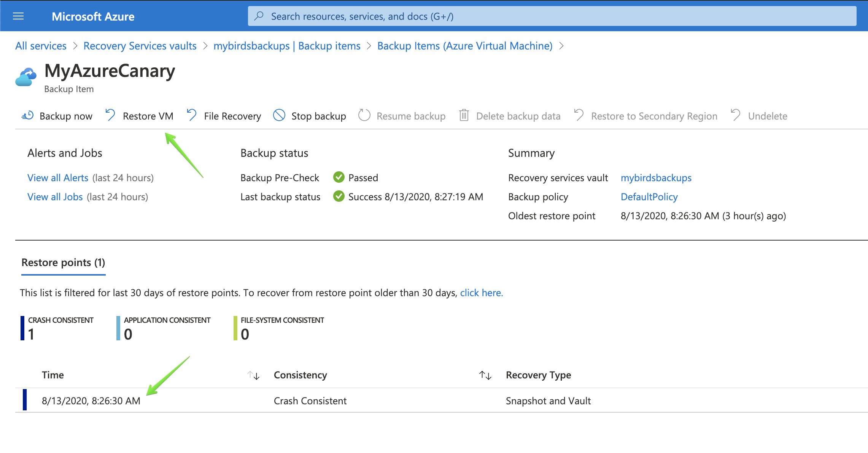Select Resume backup
The image size is (868, 453).
click(x=411, y=116)
